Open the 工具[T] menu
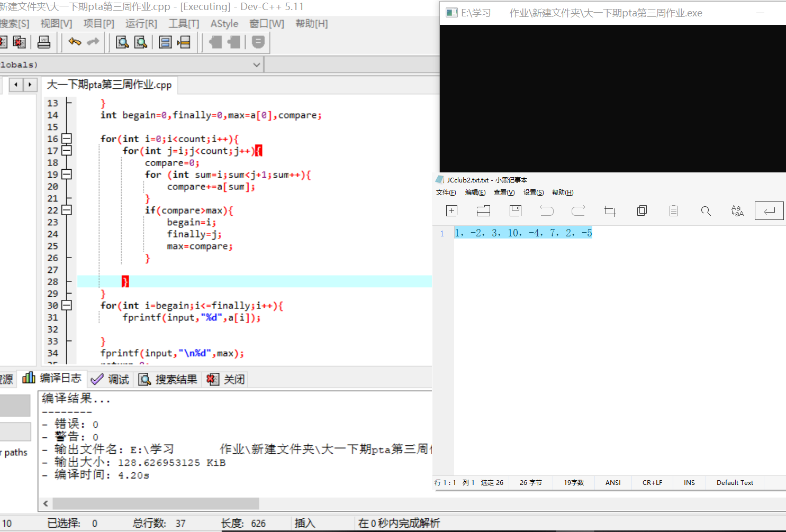 (x=184, y=23)
